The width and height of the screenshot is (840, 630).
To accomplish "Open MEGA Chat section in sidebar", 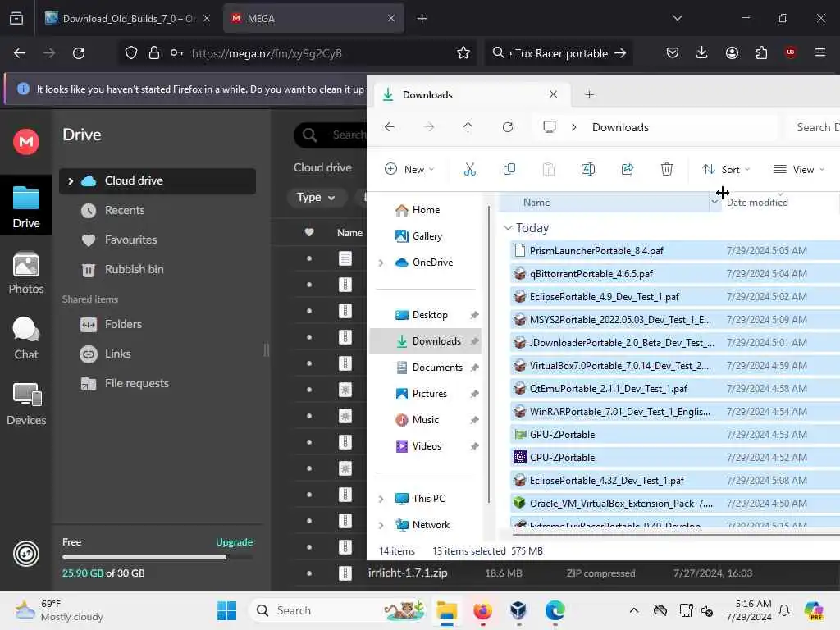I will point(26,338).
